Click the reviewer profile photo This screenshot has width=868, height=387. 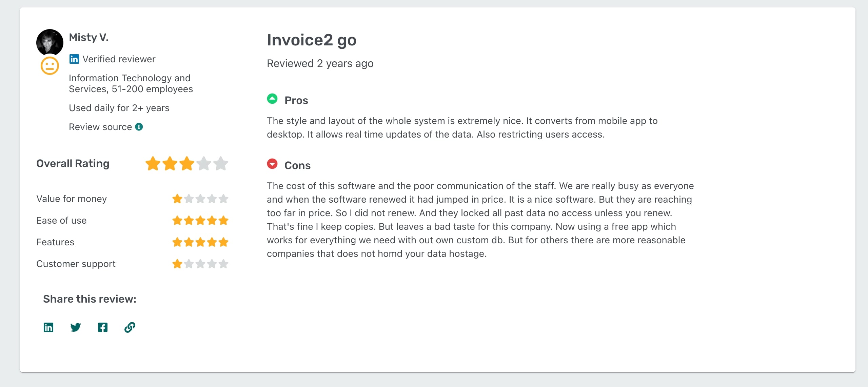pyautogui.click(x=50, y=42)
